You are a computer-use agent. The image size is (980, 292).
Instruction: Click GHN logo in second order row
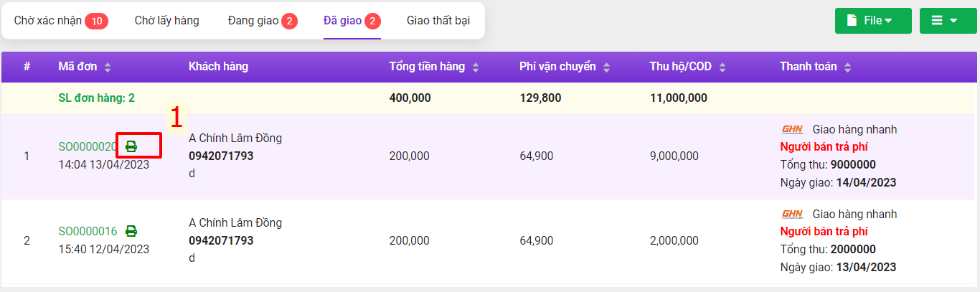tap(792, 215)
